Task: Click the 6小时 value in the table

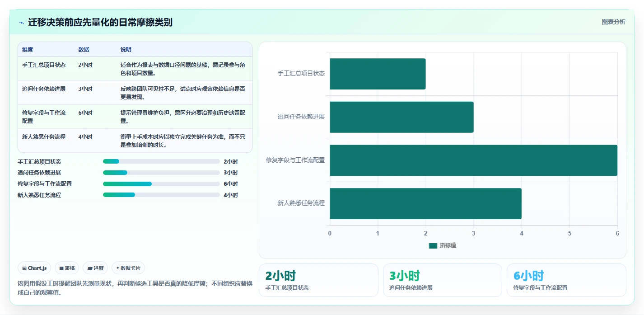Action: [85, 113]
